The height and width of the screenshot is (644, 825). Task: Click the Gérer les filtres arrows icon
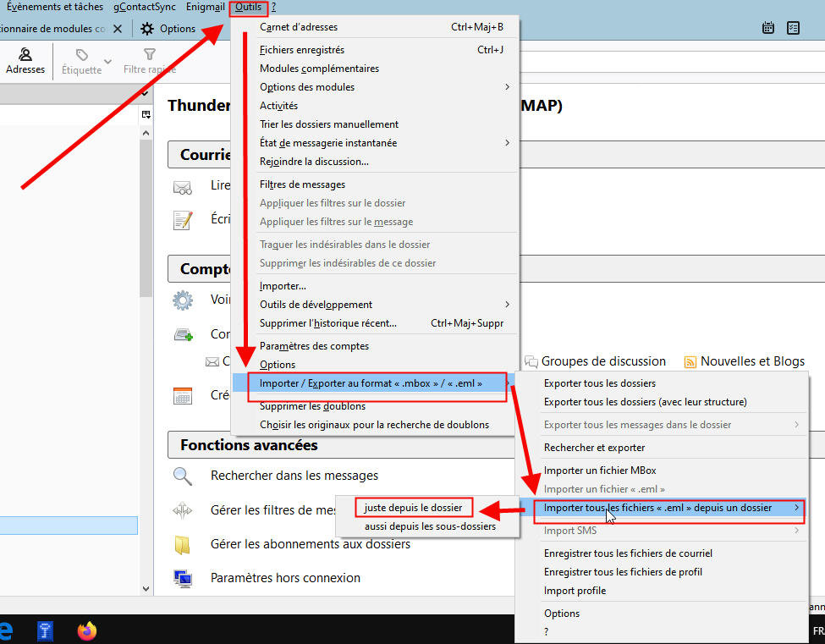[x=182, y=510]
